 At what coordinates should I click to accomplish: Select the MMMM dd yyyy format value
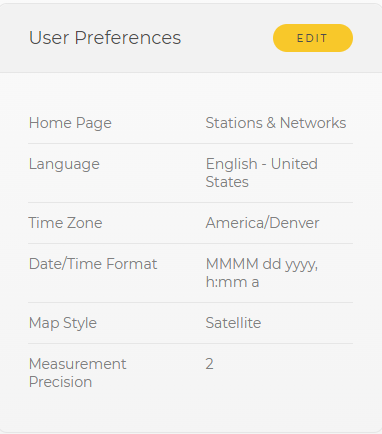pos(262,273)
